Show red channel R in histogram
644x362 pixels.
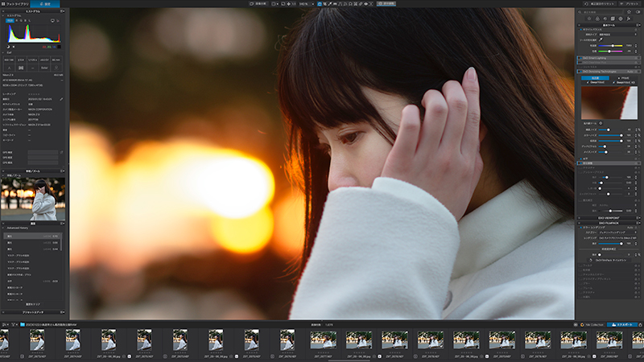click(x=16, y=20)
